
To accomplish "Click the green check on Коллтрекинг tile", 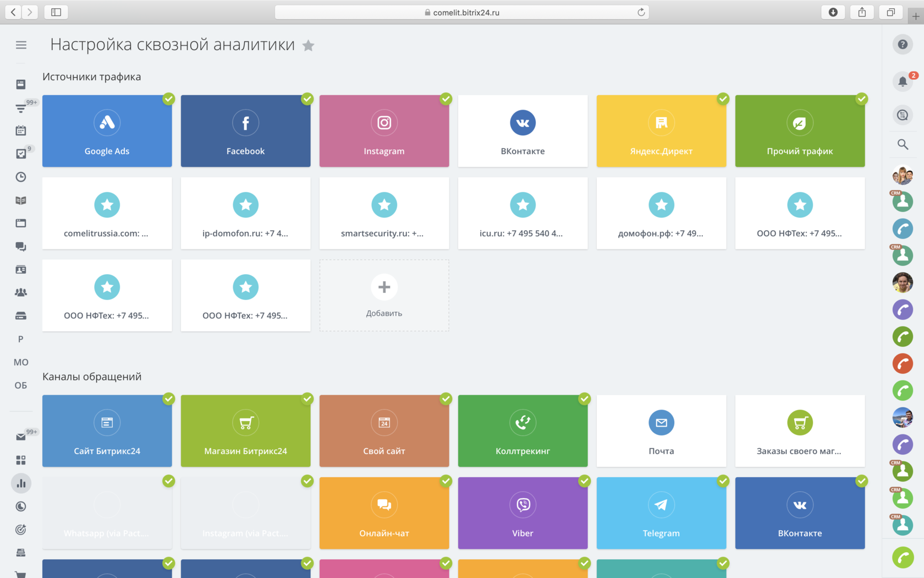I will 585,399.
